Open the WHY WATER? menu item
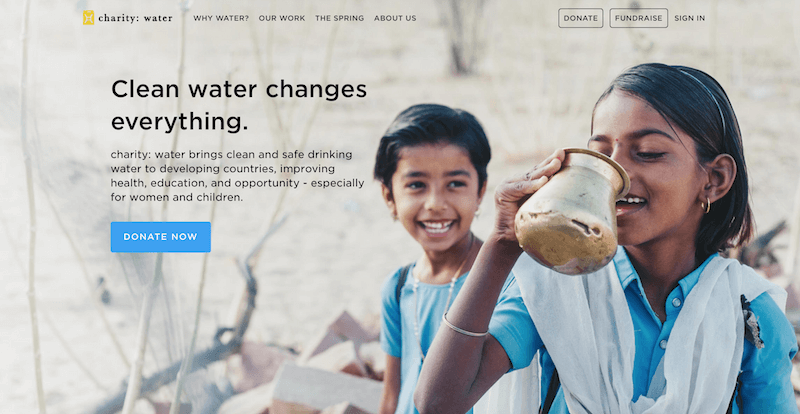 pyautogui.click(x=221, y=18)
